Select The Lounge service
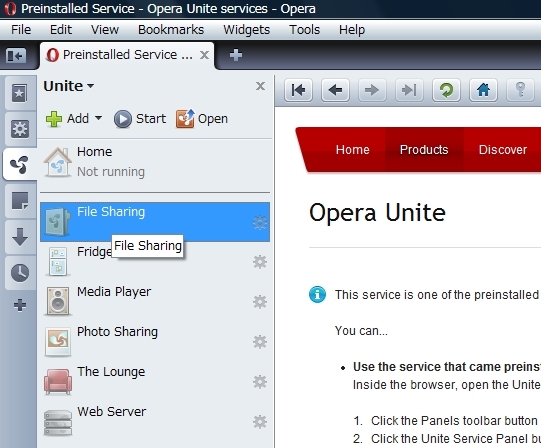Screen dimensions: 541x448 click(155, 382)
